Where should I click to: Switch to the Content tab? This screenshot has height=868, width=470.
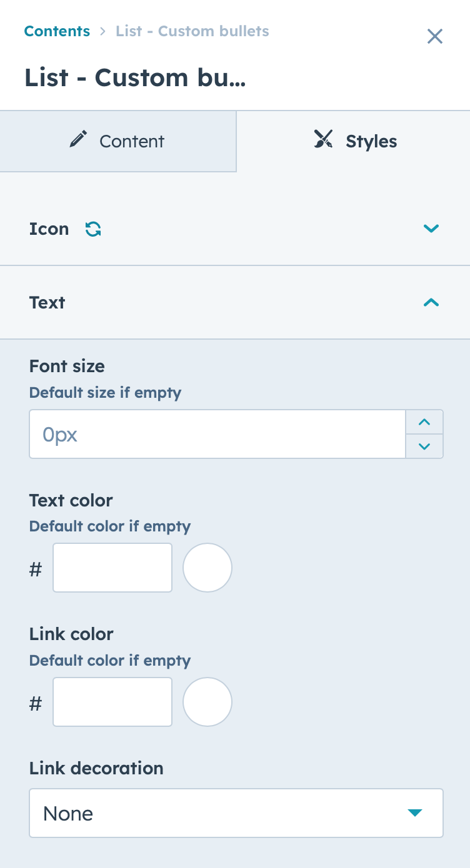tap(118, 141)
